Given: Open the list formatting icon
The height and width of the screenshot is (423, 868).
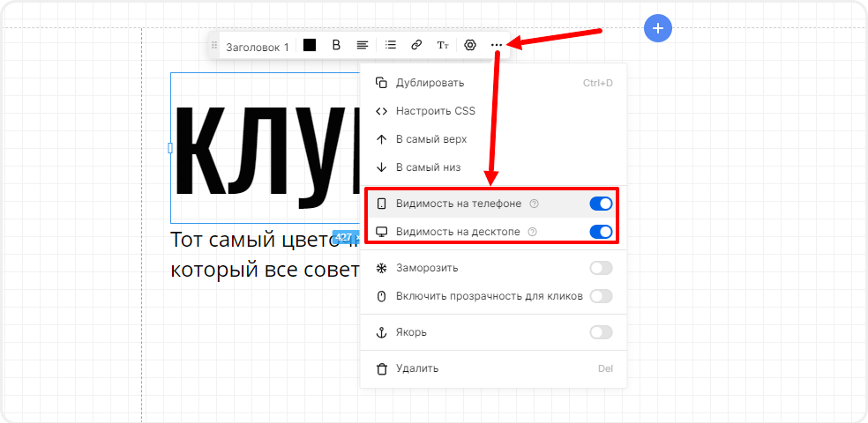Looking at the screenshot, I should 391,45.
